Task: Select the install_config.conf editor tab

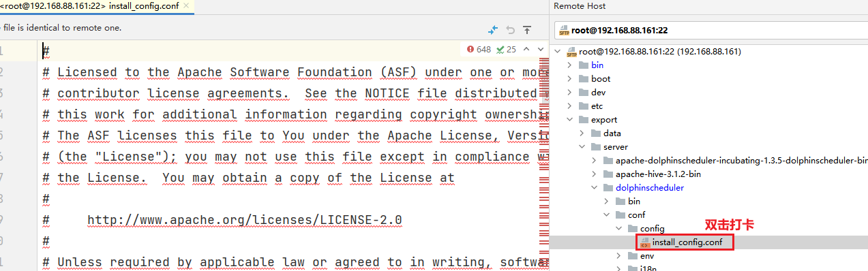Action: pyautogui.click(x=97, y=6)
